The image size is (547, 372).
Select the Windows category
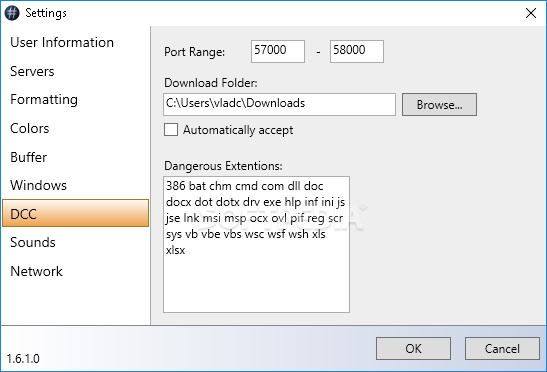(38, 185)
